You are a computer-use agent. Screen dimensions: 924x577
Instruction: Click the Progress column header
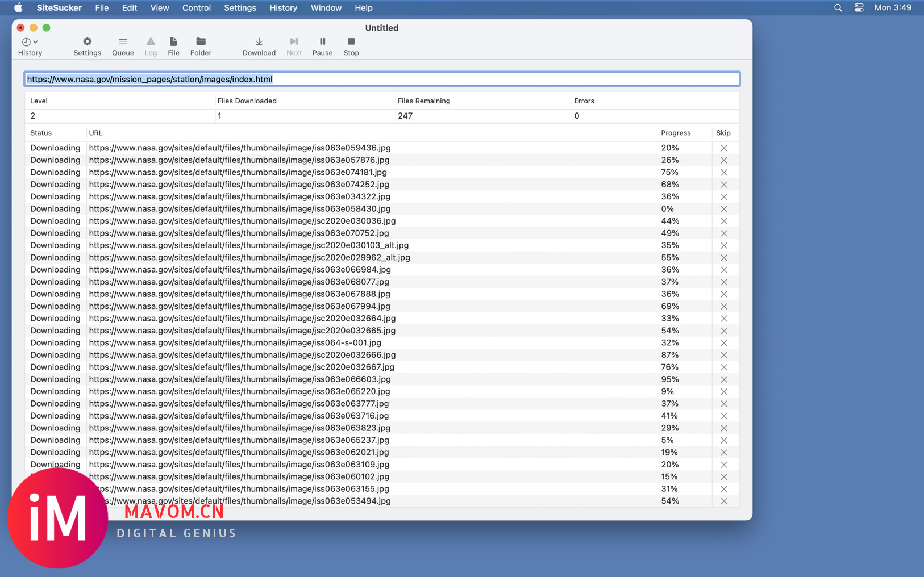pos(676,133)
